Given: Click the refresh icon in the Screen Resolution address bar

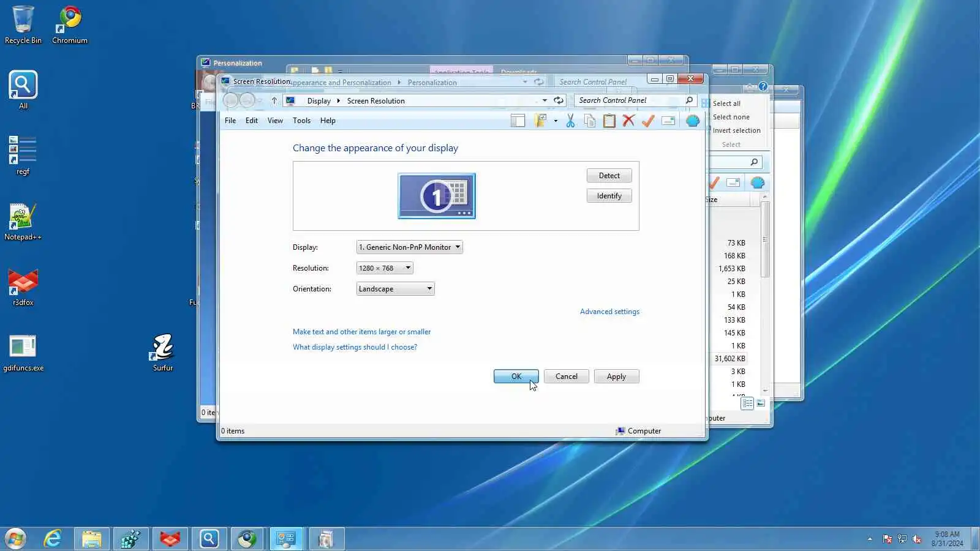Looking at the screenshot, I should pos(559,100).
